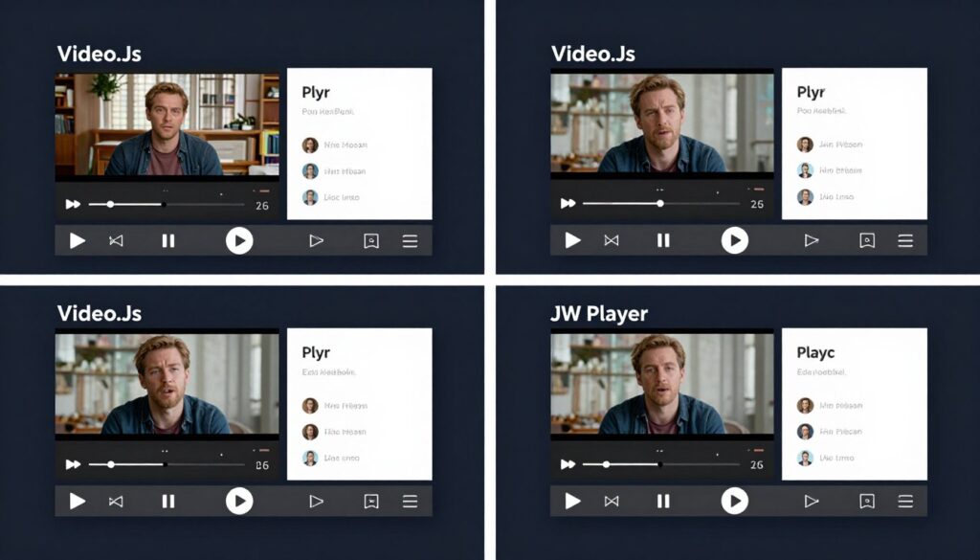This screenshot has height=560, width=980.
Task: Click pause icon in upper-right Video.Js player
Action: [664, 240]
